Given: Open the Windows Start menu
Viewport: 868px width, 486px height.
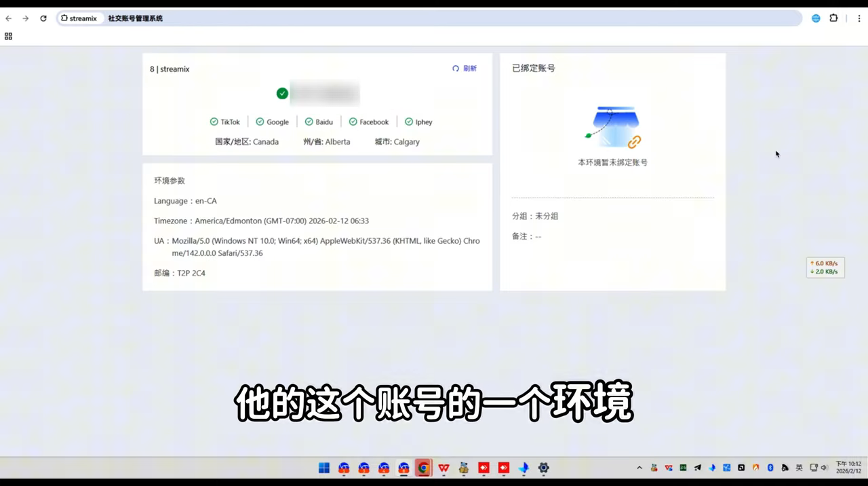Looking at the screenshot, I should coord(324,468).
